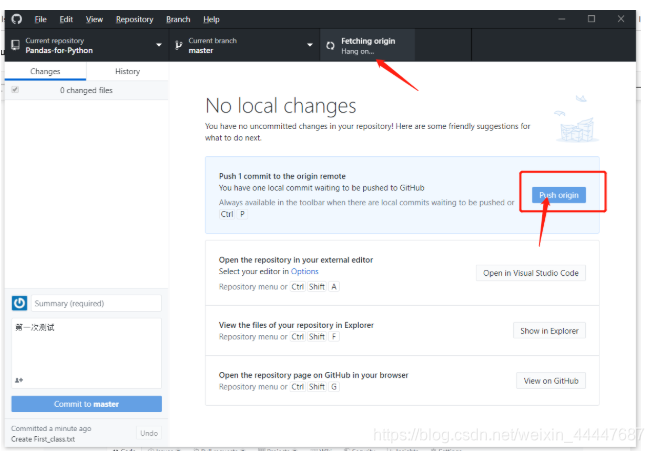Maximize the GitHub Desktop window
This screenshot has height=453, width=654.
tap(591, 19)
